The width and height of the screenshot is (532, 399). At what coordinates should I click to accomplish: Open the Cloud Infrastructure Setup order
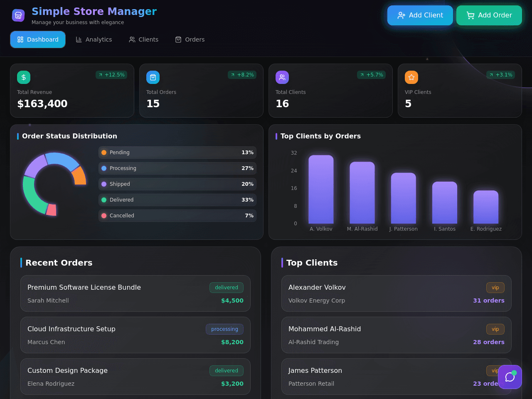(x=135, y=335)
